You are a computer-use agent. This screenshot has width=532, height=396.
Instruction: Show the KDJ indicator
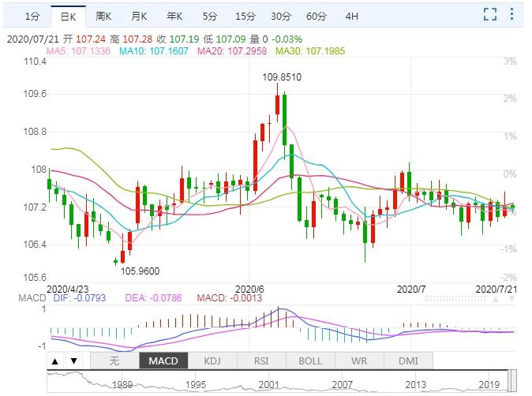click(212, 361)
